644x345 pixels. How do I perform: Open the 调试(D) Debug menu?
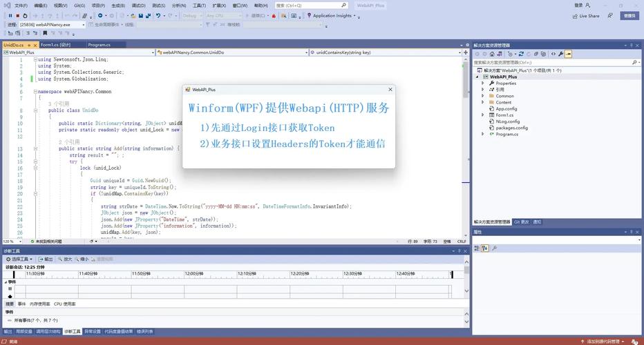tap(138, 5)
